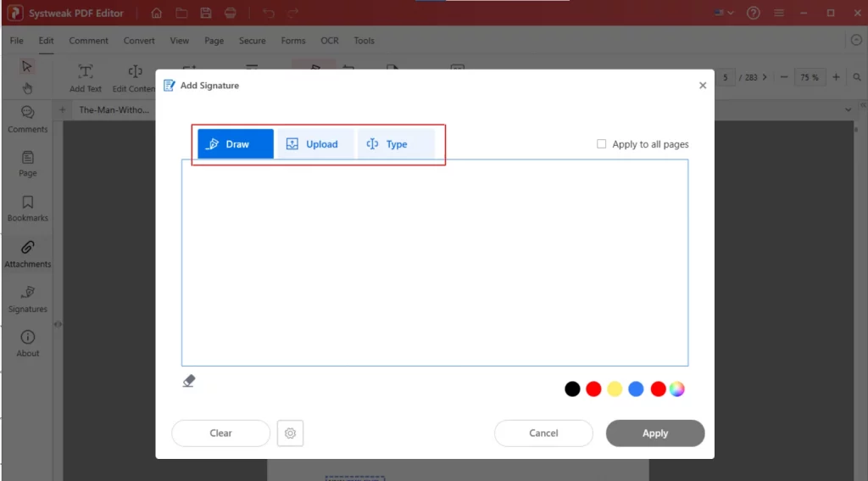Click inside the signature drawing canvas

(434, 263)
